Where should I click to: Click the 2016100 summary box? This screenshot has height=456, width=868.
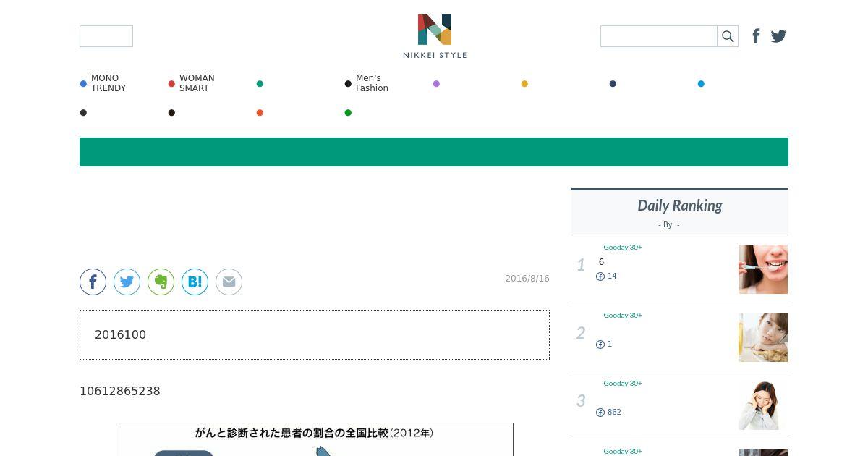point(315,335)
